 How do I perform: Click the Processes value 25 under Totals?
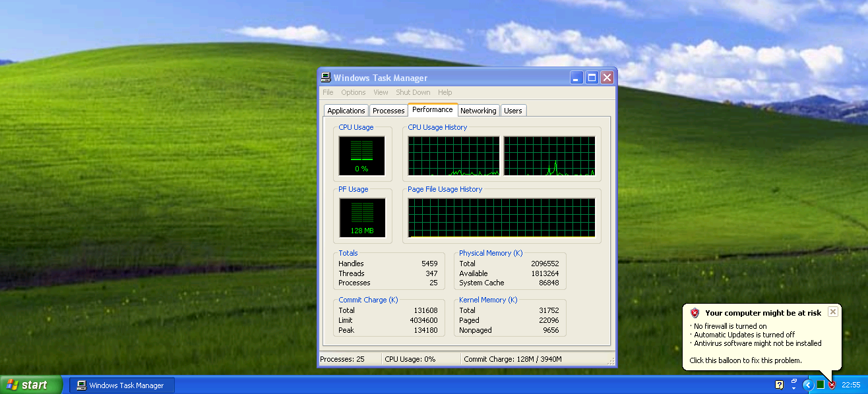click(433, 283)
